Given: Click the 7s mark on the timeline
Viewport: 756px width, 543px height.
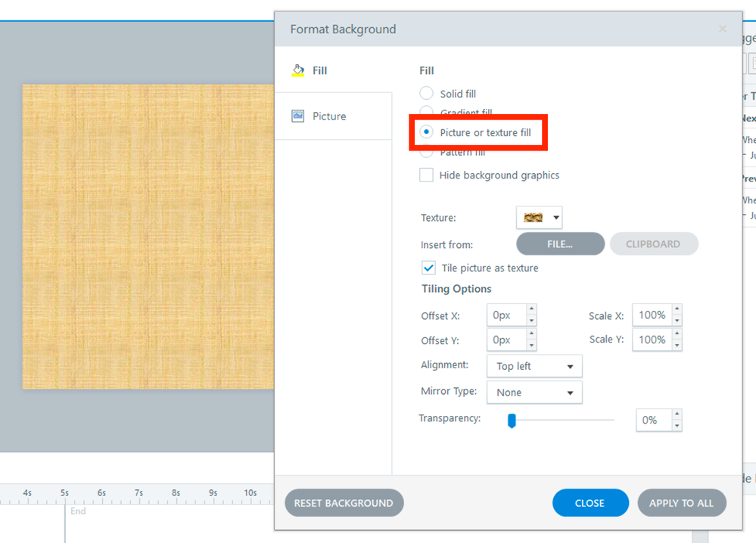Looking at the screenshot, I should pyautogui.click(x=138, y=493).
